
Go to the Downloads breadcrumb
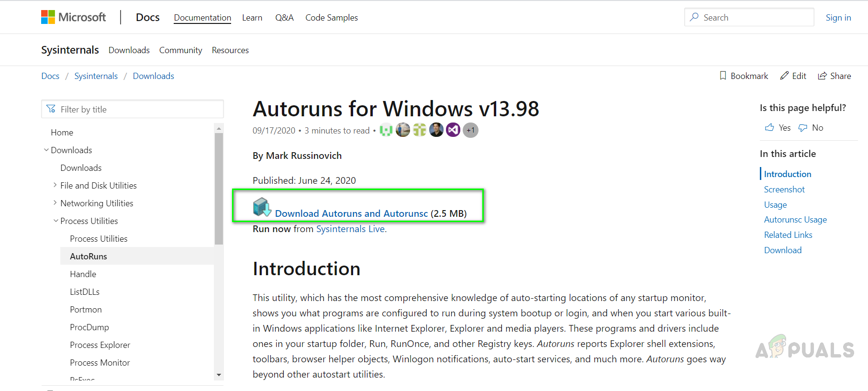[154, 76]
